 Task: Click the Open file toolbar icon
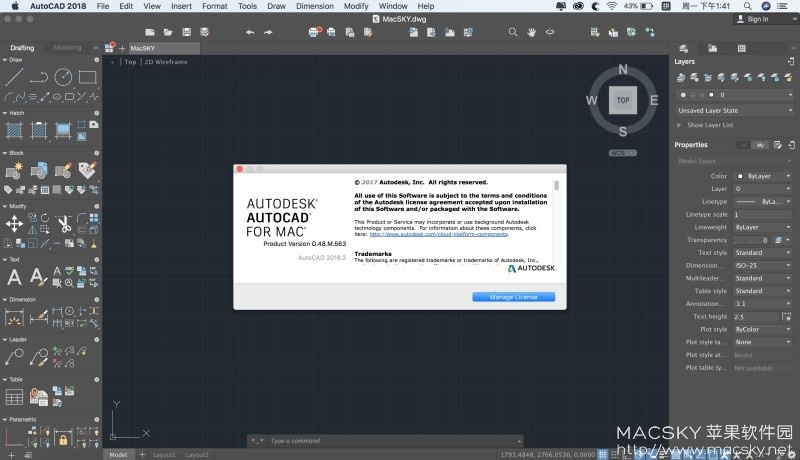point(168,32)
